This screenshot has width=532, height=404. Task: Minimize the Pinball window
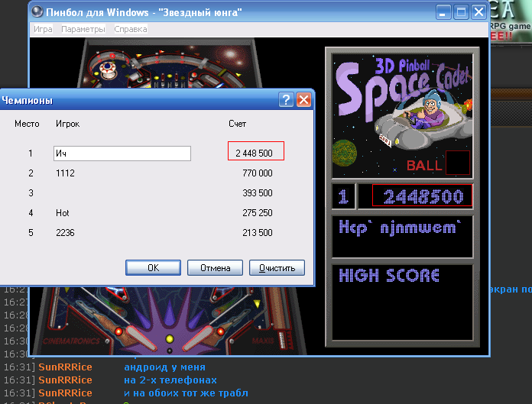click(443, 11)
